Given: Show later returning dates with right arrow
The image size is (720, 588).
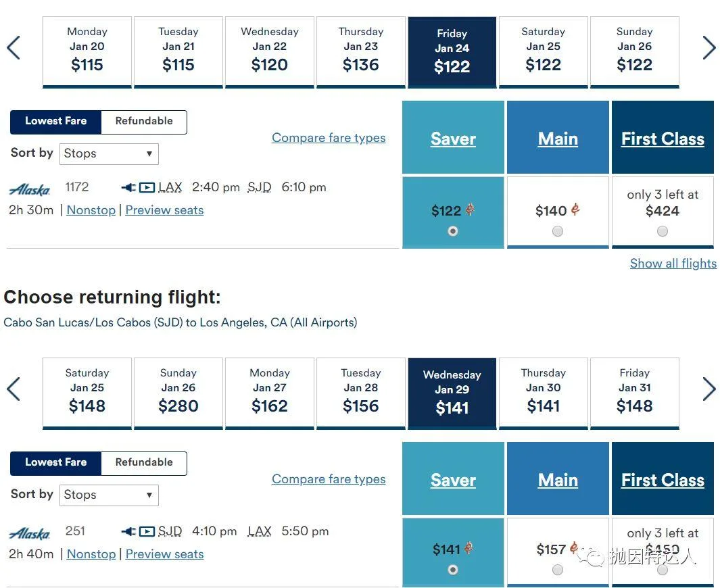Looking at the screenshot, I should (x=709, y=389).
